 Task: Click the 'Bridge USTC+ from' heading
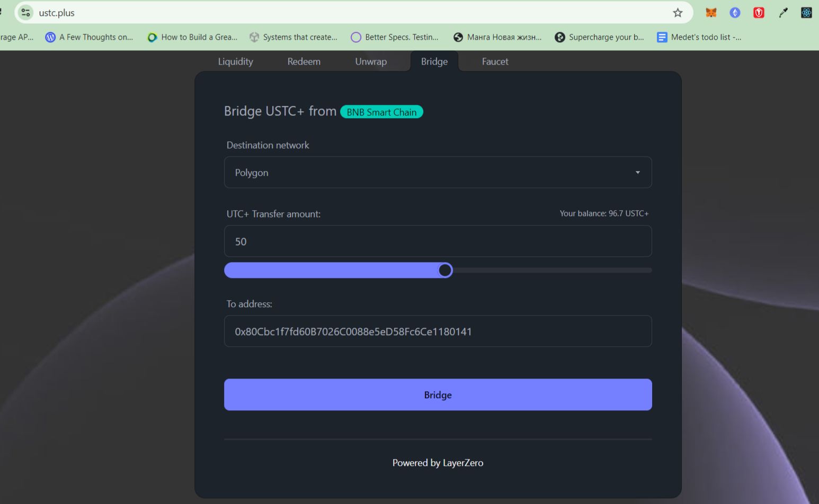tap(280, 111)
